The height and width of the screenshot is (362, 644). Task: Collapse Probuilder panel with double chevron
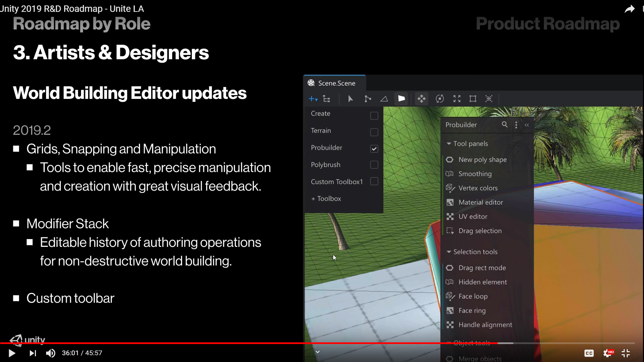[527, 125]
